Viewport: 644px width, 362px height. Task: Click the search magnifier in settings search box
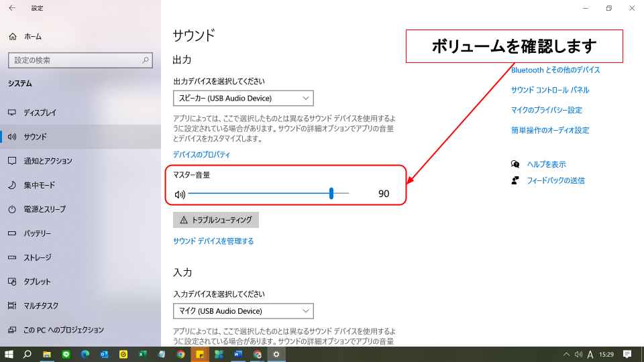pos(146,60)
